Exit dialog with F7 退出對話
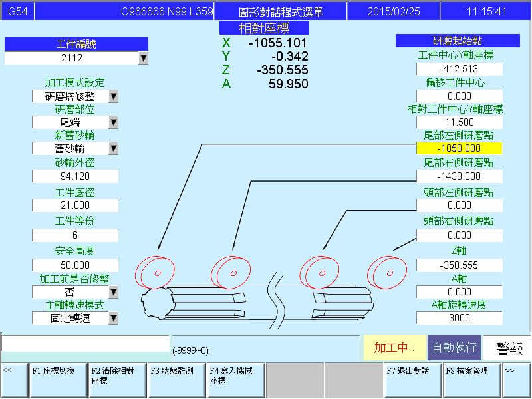The height and width of the screenshot is (399, 532). 412,380
